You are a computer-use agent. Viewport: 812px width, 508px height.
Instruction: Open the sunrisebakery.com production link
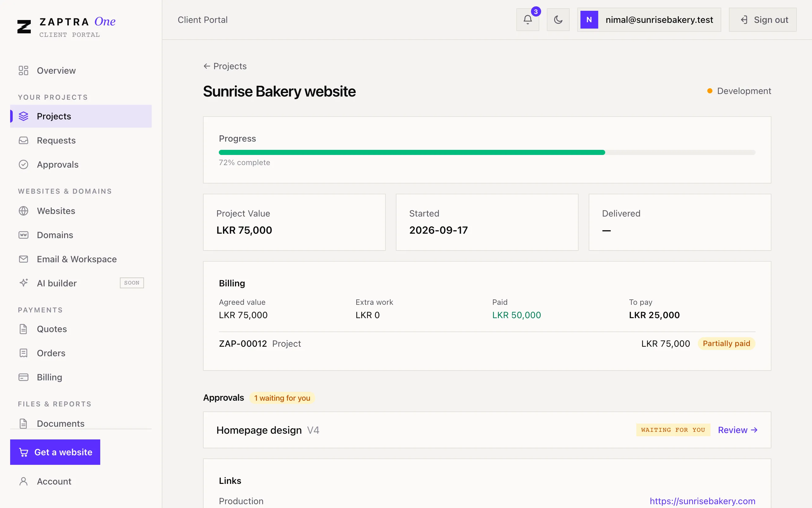pyautogui.click(x=702, y=501)
